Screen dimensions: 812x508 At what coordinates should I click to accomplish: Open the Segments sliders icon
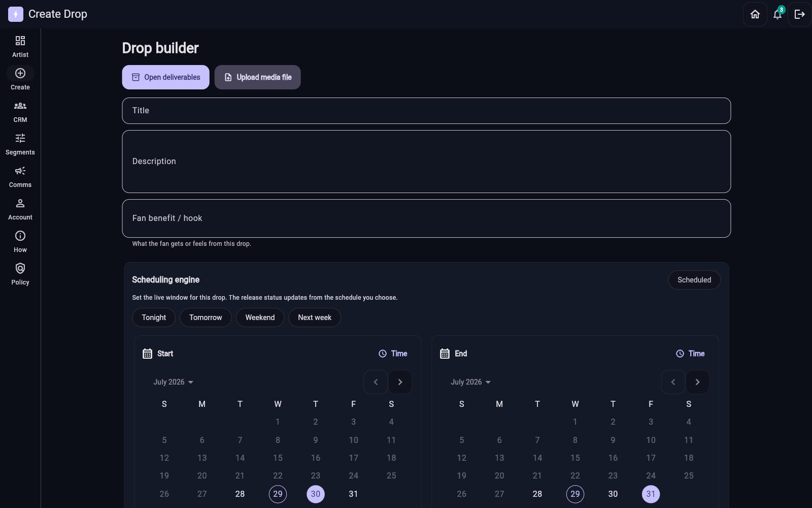20,138
